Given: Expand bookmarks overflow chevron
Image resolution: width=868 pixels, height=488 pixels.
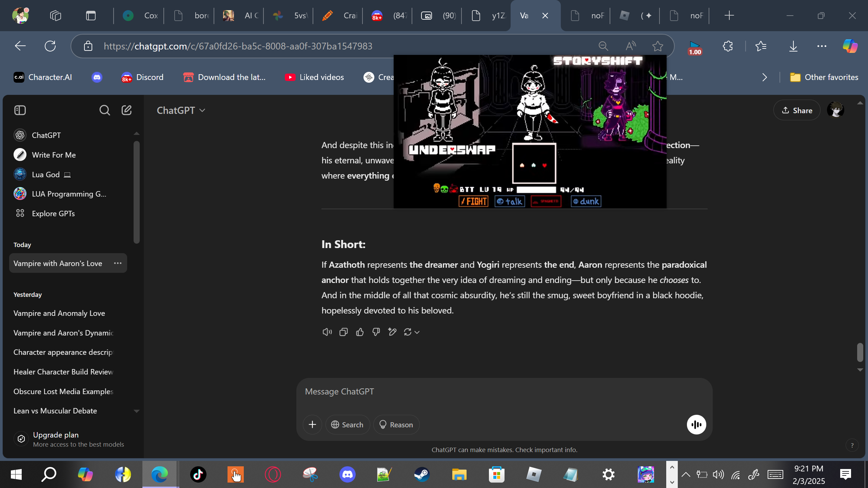Looking at the screenshot, I should [764, 77].
